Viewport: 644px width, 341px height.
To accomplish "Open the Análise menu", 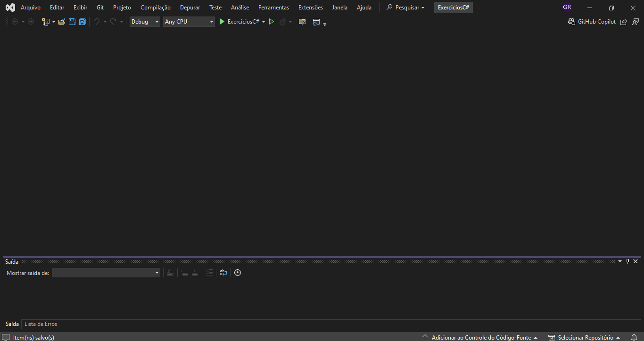I will point(240,8).
